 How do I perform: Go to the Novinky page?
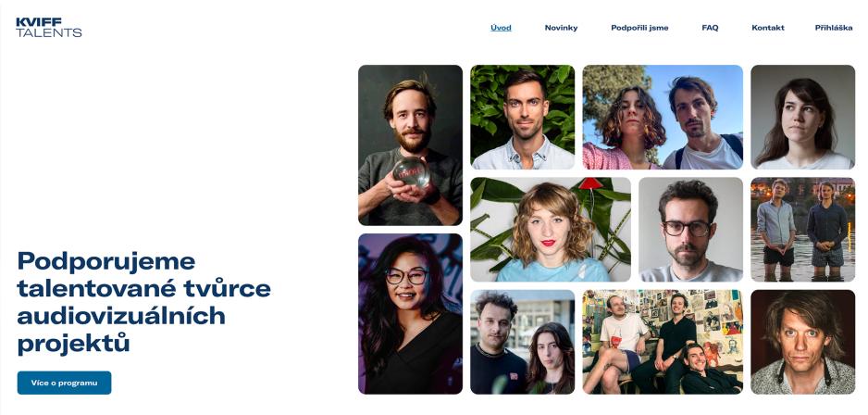pos(561,28)
